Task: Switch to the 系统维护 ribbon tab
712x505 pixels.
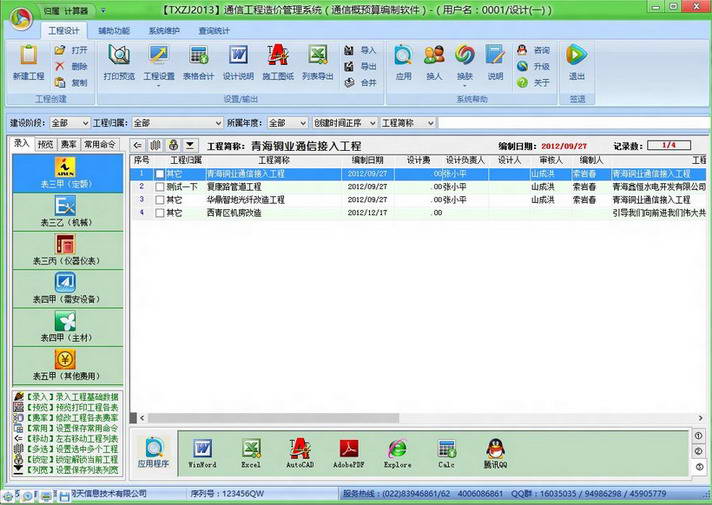Action: coord(164,31)
